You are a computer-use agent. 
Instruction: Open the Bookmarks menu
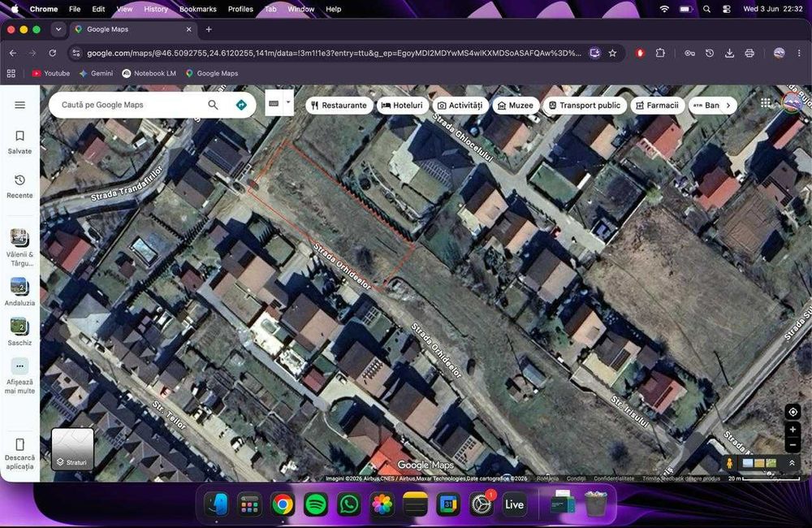point(198,9)
